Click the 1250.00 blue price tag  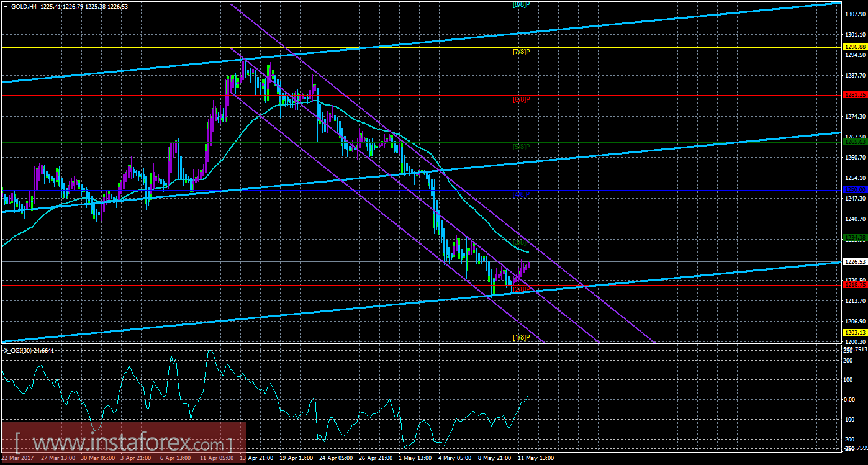[x=854, y=190]
